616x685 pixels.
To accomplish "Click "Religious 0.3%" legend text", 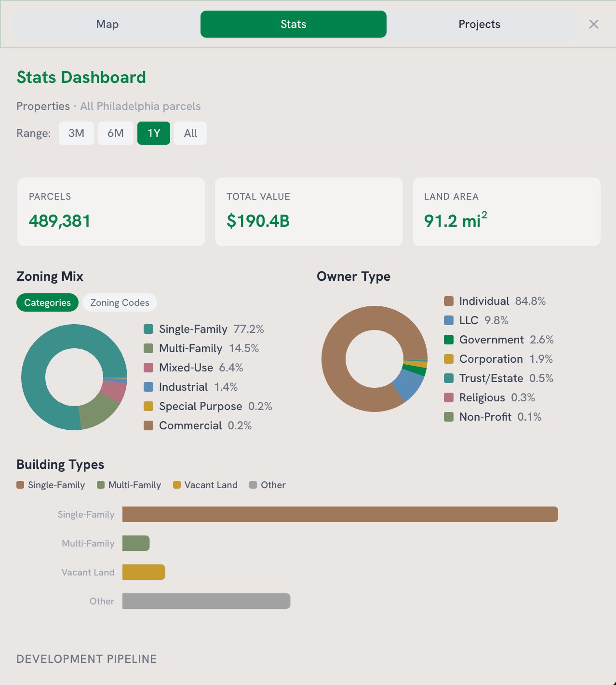I will (x=497, y=397).
